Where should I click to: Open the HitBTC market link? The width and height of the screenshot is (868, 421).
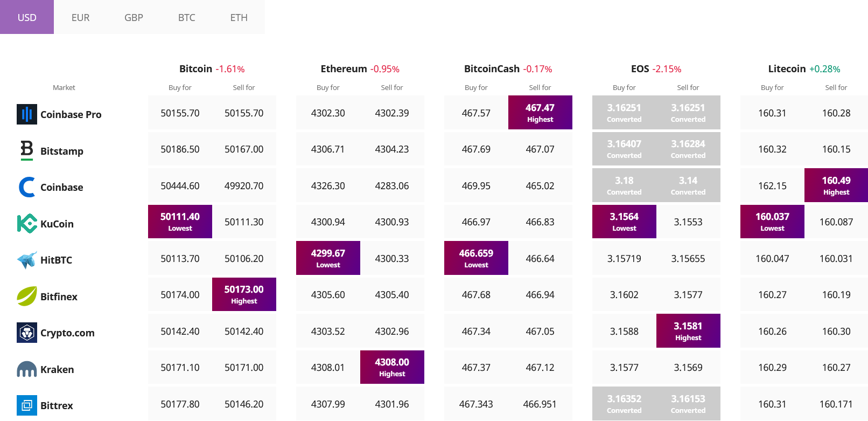[x=56, y=260]
